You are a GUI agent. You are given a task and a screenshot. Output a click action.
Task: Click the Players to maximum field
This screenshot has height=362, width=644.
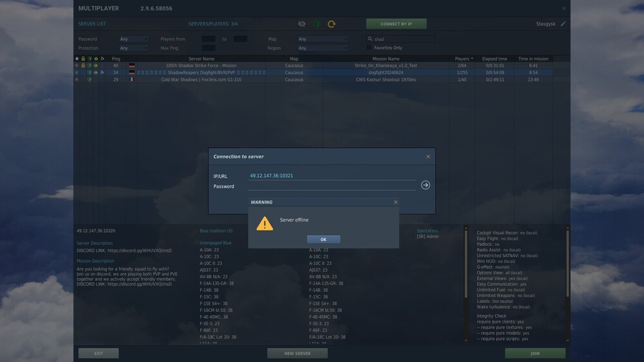click(x=240, y=39)
